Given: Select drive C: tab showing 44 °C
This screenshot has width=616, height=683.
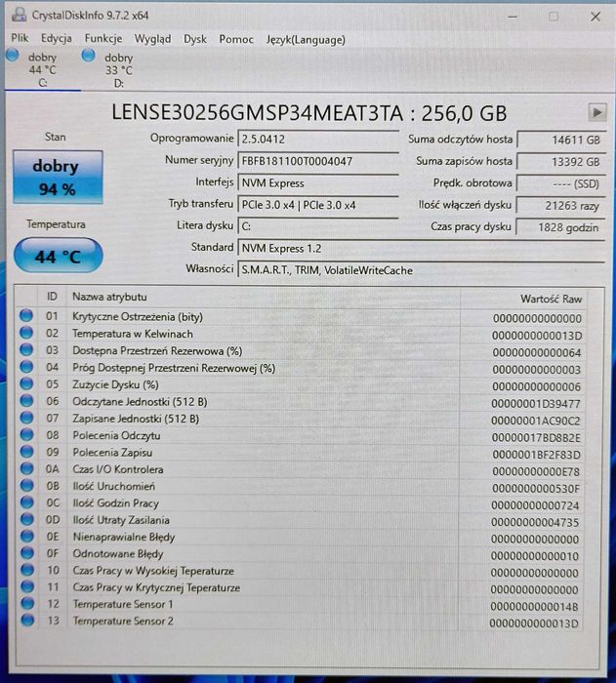Looking at the screenshot, I should coord(43,69).
